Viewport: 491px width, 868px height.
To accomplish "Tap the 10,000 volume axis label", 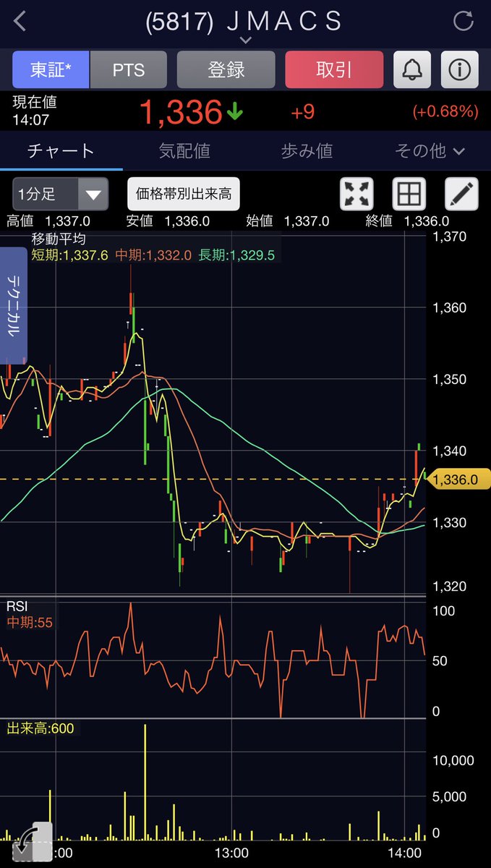I will (x=453, y=760).
